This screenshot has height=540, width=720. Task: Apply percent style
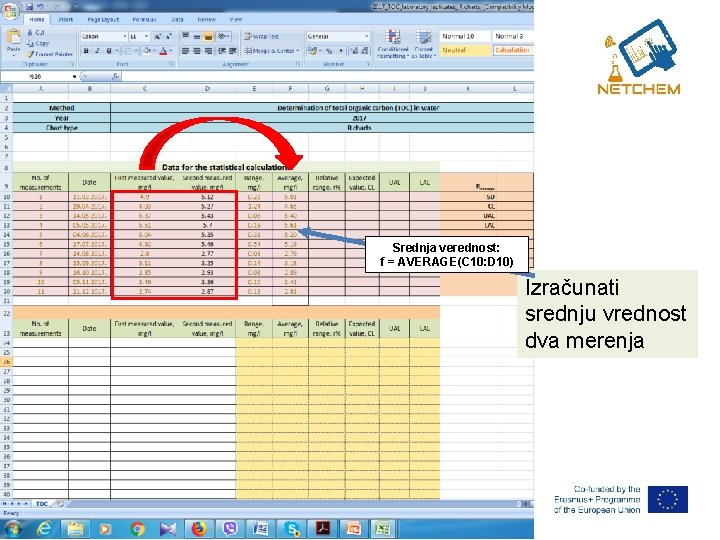[329, 51]
